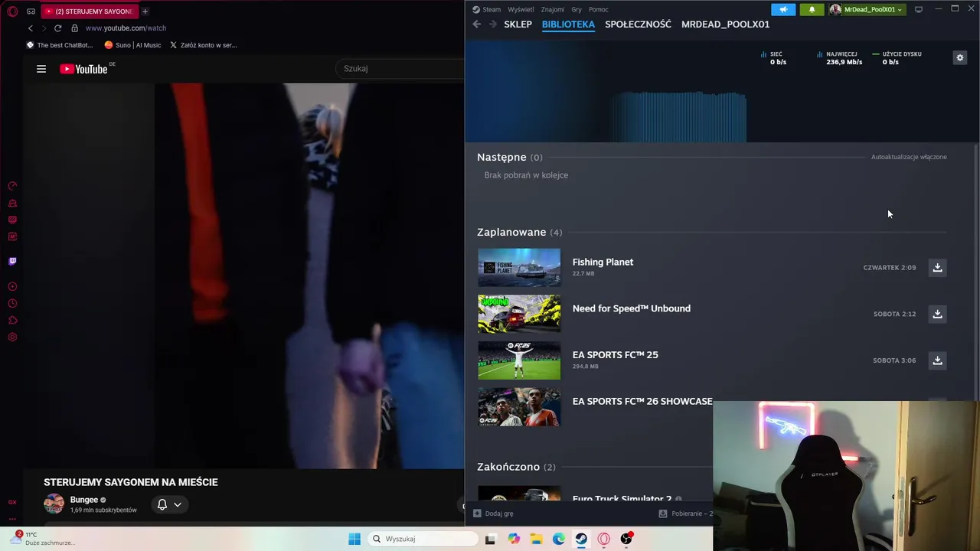Open Steam from the Windows taskbar

pos(581,539)
